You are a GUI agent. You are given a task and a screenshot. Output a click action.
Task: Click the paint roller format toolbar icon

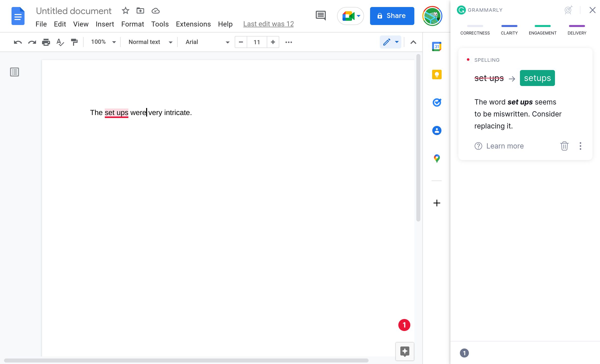pos(75,42)
